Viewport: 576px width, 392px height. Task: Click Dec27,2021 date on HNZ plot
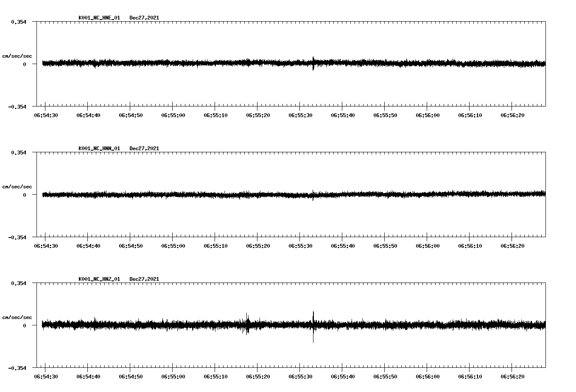[x=144, y=279]
